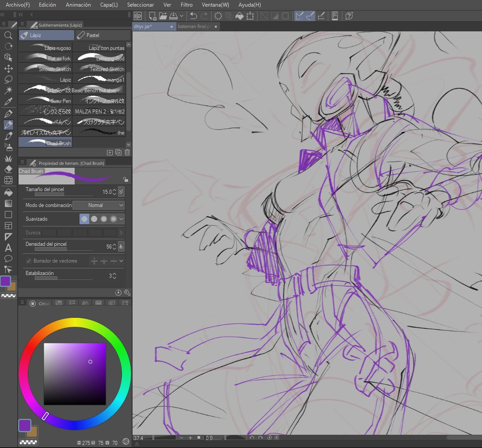This screenshot has height=448, width=482.
Task: Select the Balloon tool
Action: tap(8, 259)
